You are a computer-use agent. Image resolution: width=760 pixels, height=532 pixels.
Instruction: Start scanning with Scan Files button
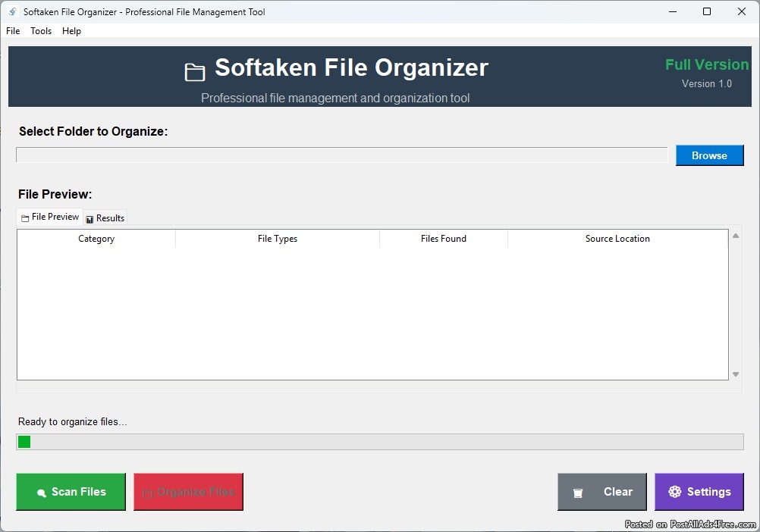[71, 492]
